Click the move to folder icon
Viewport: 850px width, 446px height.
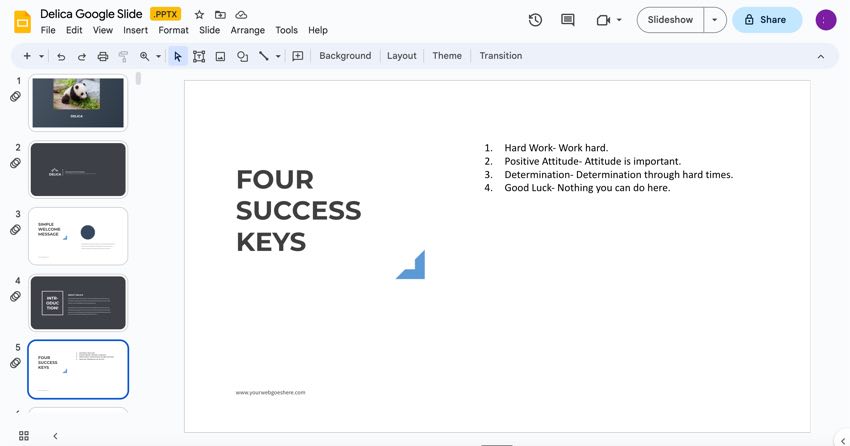[x=220, y=15]
